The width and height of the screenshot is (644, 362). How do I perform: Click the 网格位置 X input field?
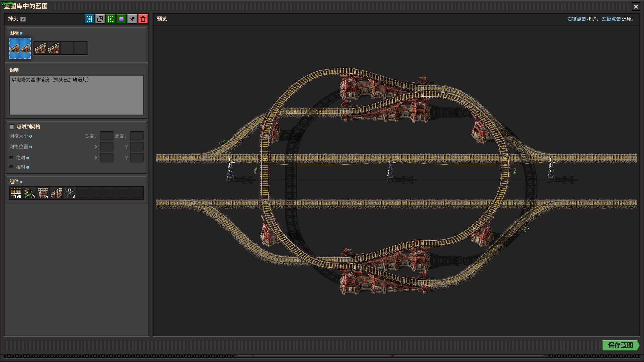point(107,147)
